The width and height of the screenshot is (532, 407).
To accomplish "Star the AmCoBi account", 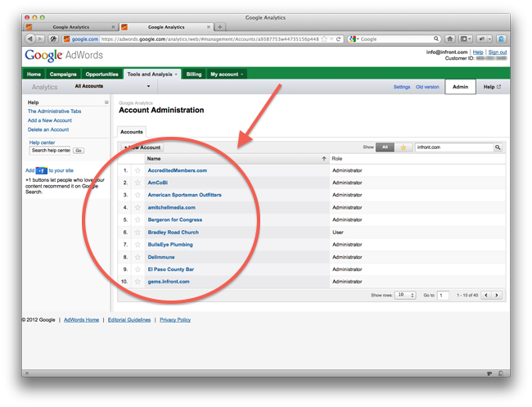I will click(x=138, y=183).
